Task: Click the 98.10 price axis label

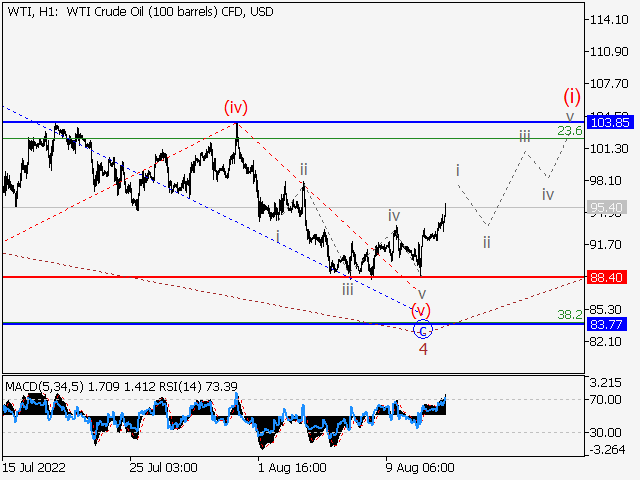Action: pyautogui.click(x=606, y=180)
